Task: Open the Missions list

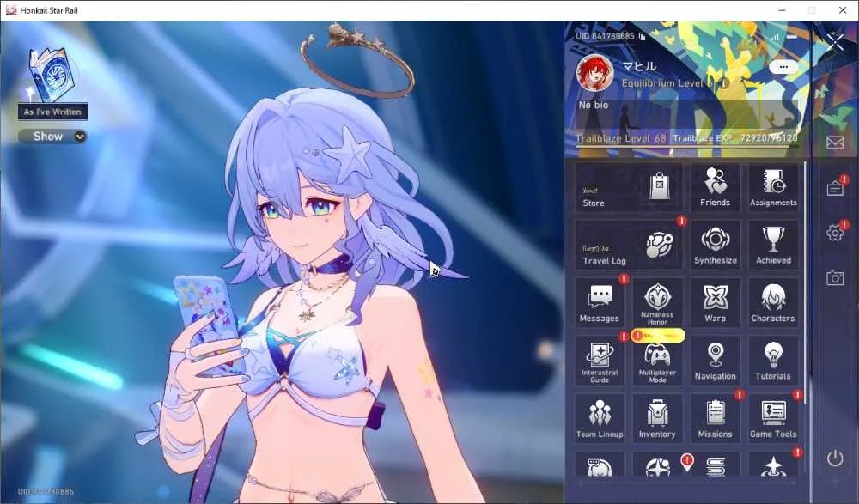Action: (715, 419)
